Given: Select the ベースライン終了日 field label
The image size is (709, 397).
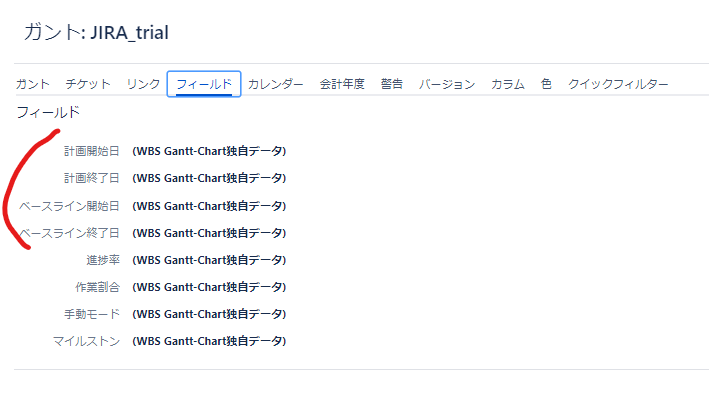Looking at the screenshot, I should coord(69,233).
